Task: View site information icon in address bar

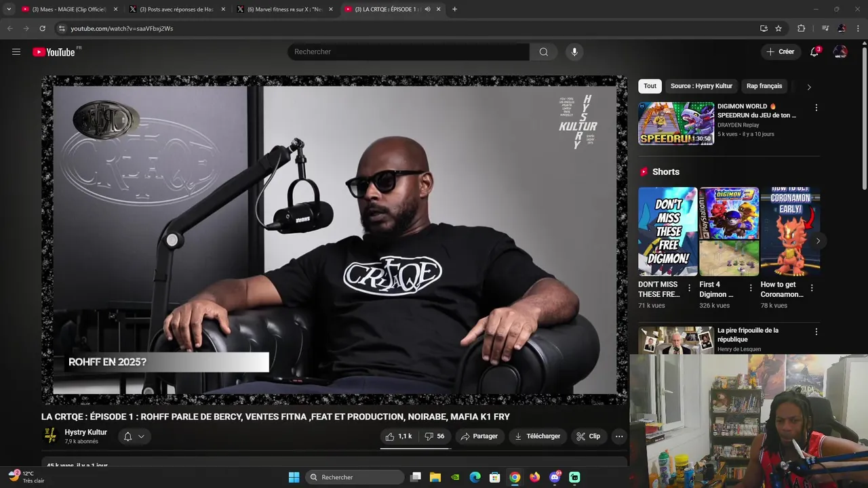Action: [61, 28]
